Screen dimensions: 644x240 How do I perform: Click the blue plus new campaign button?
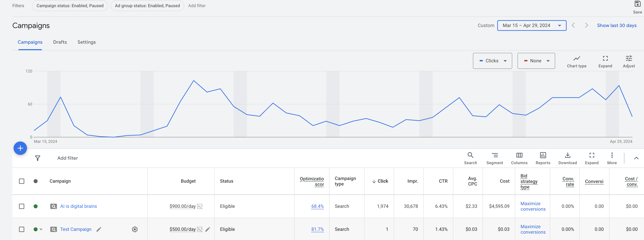[20, 148]
